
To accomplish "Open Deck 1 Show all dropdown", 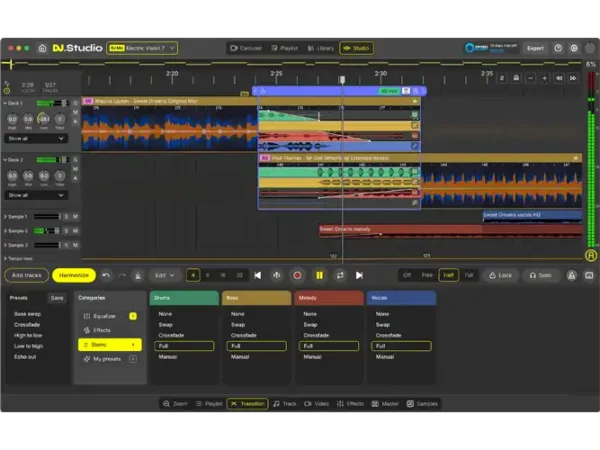I will coord(36,139).
